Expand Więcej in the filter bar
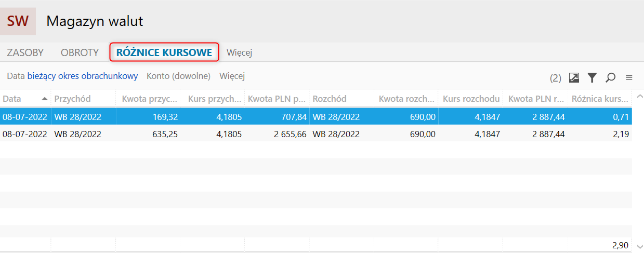The width and height of the screenshot is (644, 253). tap(232, 76)
